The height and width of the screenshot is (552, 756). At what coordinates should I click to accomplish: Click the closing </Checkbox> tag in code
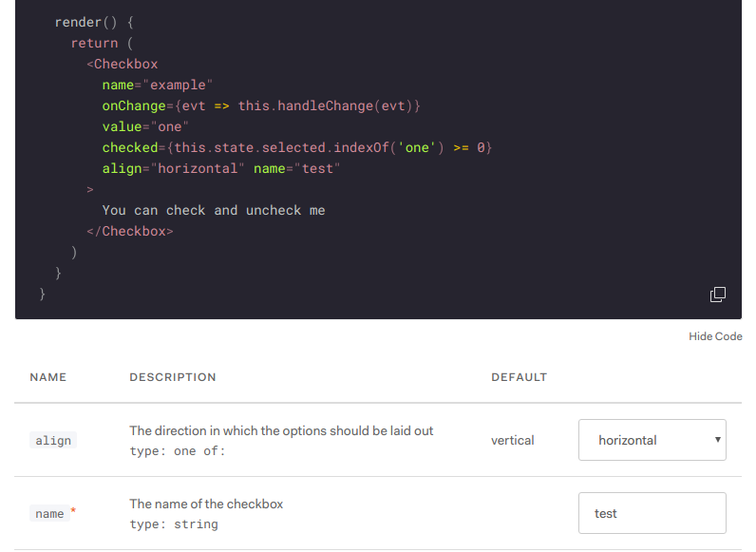(x=130, y=231)
